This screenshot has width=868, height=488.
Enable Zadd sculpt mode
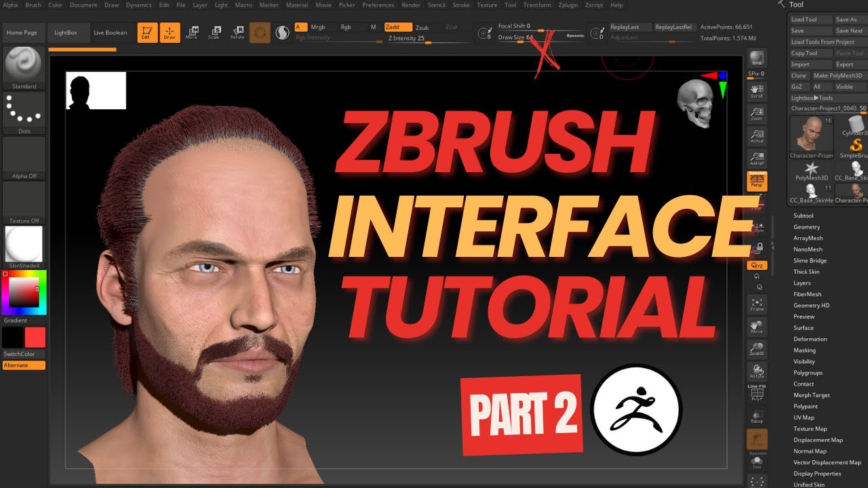[398, 27]
